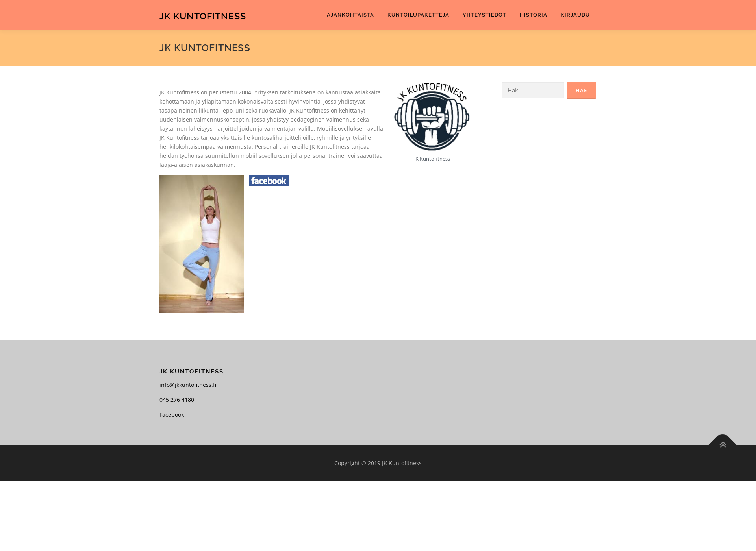Click the JK Kuntofitness logo icon
The height and width of the screenshot is (551, 756).
pos(432,117)
